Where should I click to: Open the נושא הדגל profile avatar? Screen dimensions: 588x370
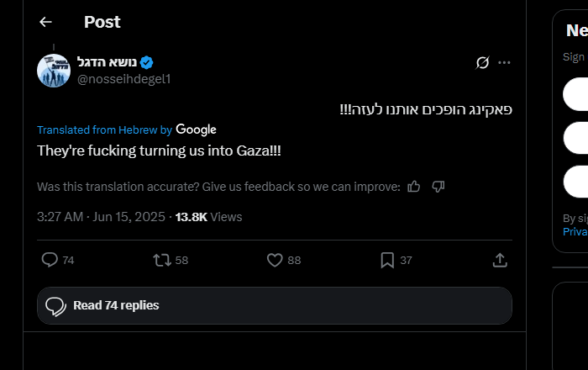click(x=54, y=71)
